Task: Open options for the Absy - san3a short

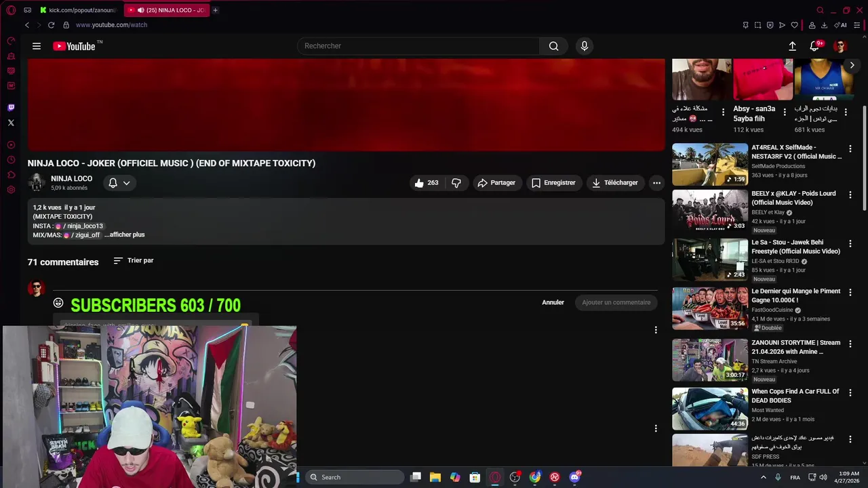Action: 785,112
